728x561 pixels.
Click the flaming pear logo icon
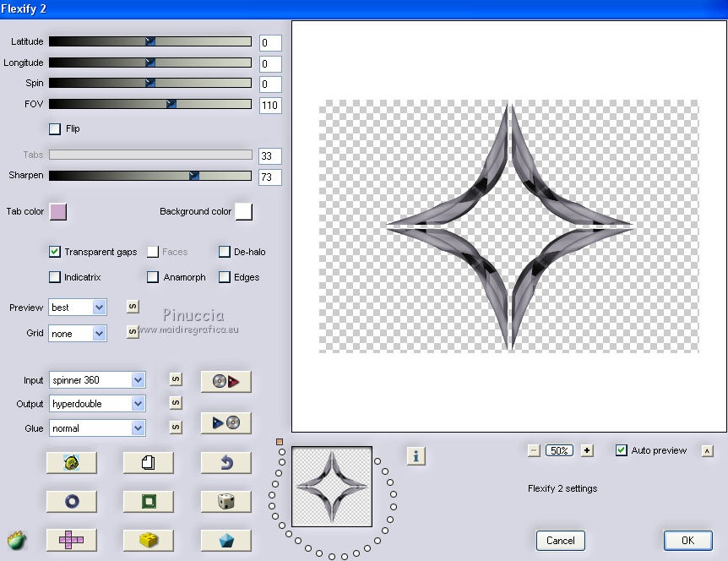[17, 541]
